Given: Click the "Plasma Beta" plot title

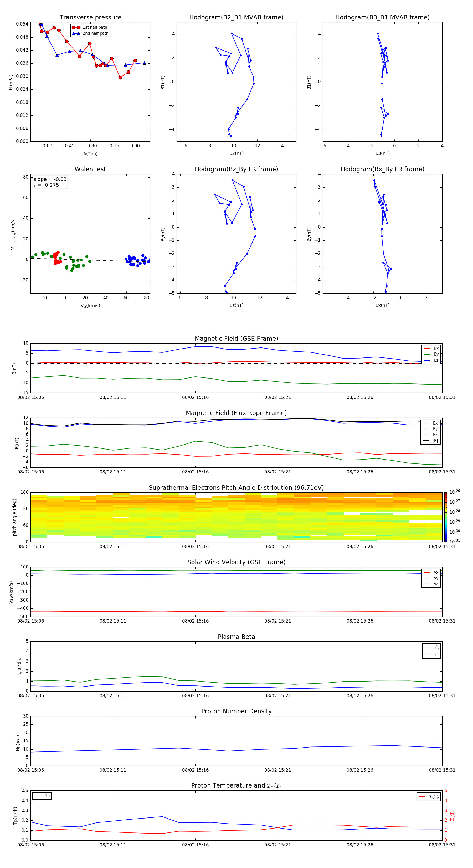Looking at the screenshot, I should [x=236, y=637].
